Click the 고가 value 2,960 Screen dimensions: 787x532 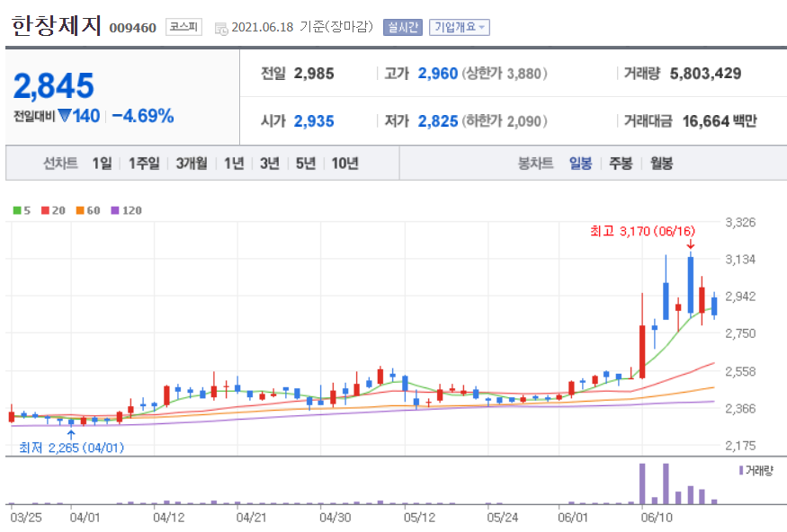(438, 74)
